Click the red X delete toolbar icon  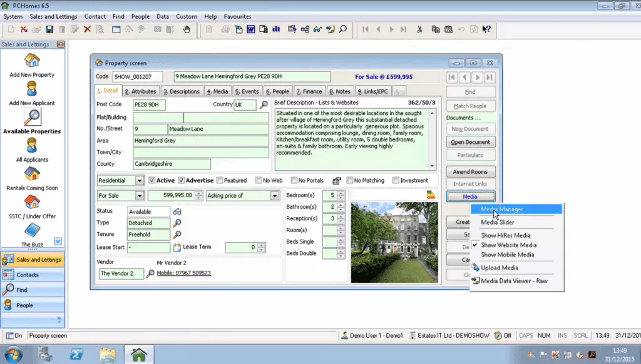click(x=87, y=29)
